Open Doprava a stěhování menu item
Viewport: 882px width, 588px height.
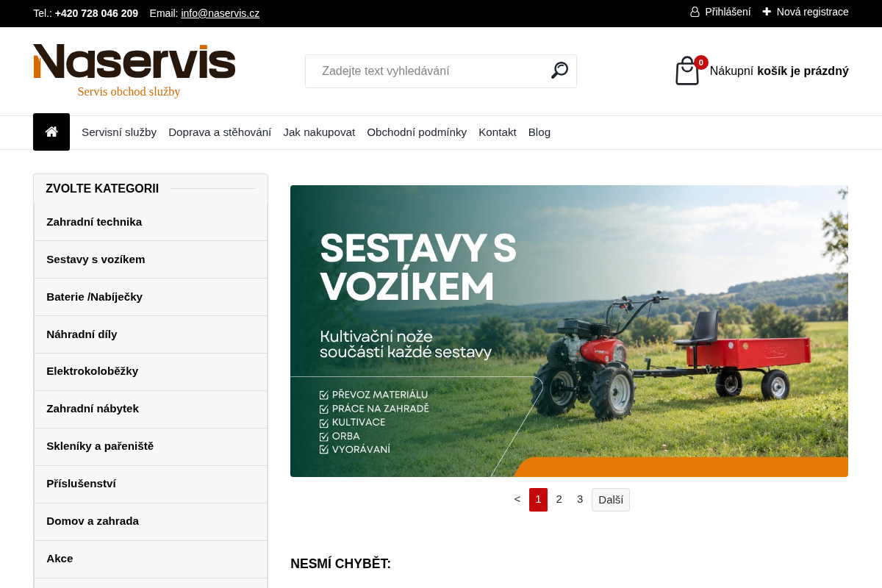click(220, 132)
